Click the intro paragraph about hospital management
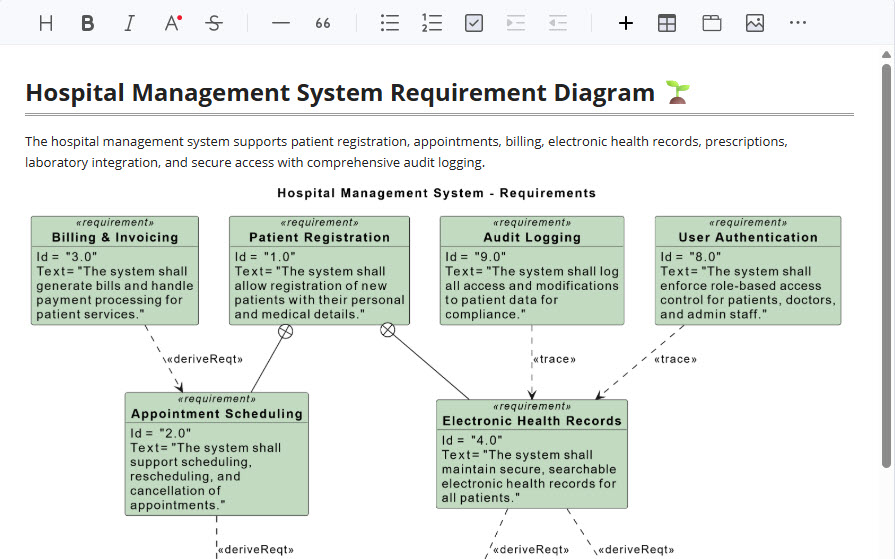The image size is (895, 559). (406, 152)
